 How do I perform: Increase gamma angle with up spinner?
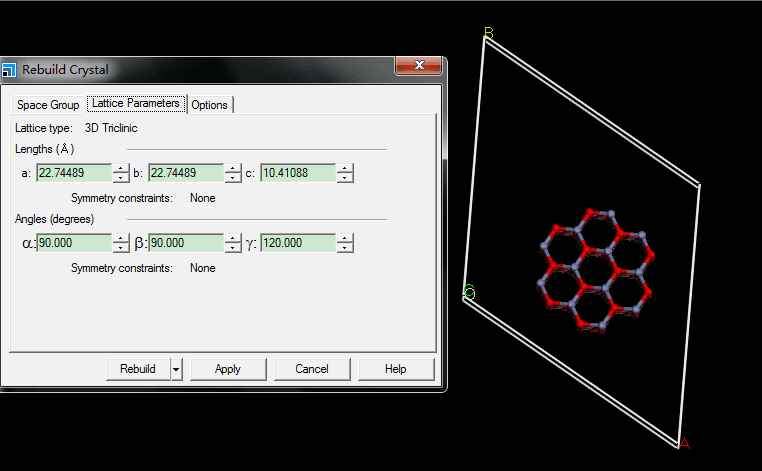pyautogui.click(x=345, y=238)
